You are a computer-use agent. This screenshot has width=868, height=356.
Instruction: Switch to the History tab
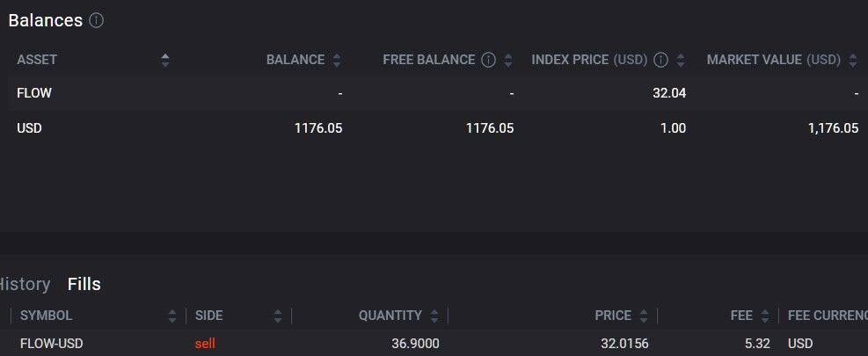(25, 284)
